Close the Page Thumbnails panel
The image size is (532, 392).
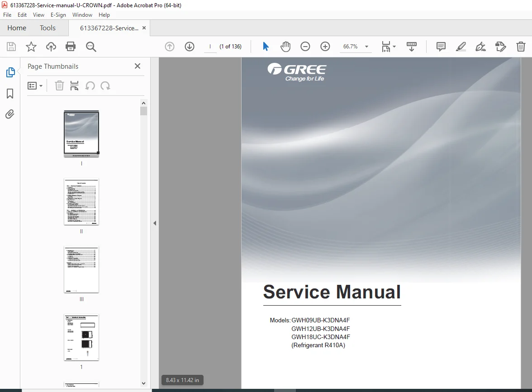(x=138, y=66)
